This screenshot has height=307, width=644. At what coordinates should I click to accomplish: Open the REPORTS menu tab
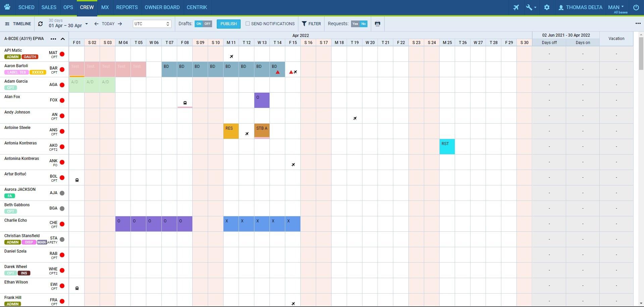click(x=127, y=7)
